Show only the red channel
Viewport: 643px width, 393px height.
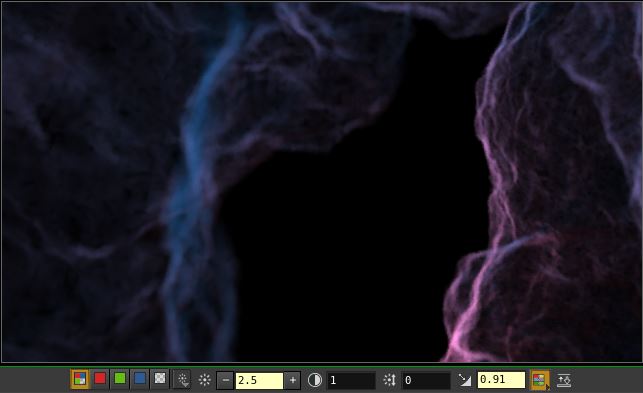pos(100,379)
